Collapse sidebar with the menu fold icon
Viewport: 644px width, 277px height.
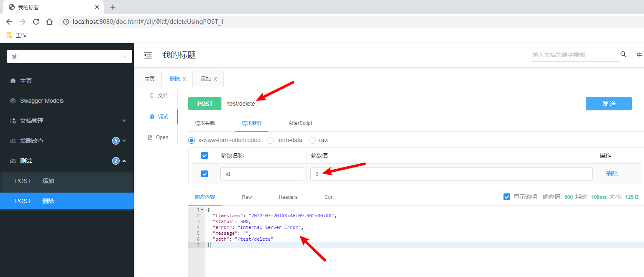[x=148, y=55]
